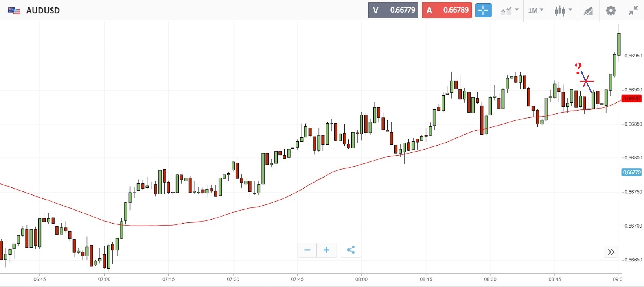Click the red 0.66887 price label
This screenshot has width=644, height=287.
click(631, 98)
